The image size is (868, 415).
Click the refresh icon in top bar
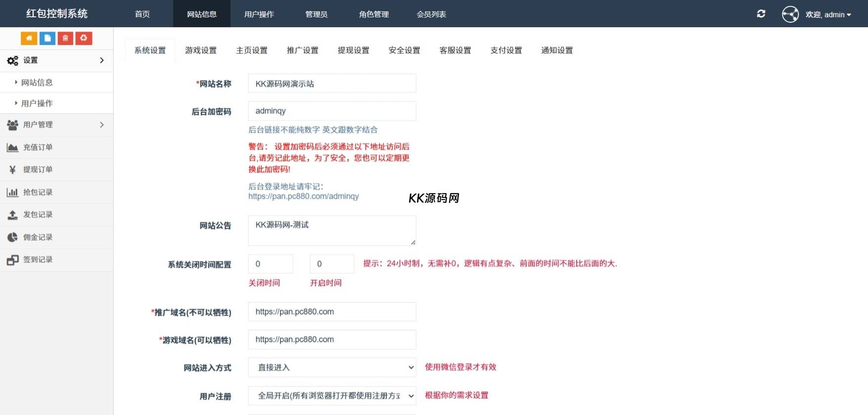point(761,14)
